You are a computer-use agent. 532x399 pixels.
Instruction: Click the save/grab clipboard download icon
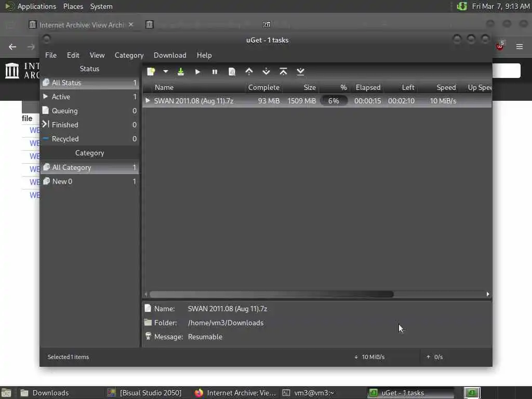(181, 72)
